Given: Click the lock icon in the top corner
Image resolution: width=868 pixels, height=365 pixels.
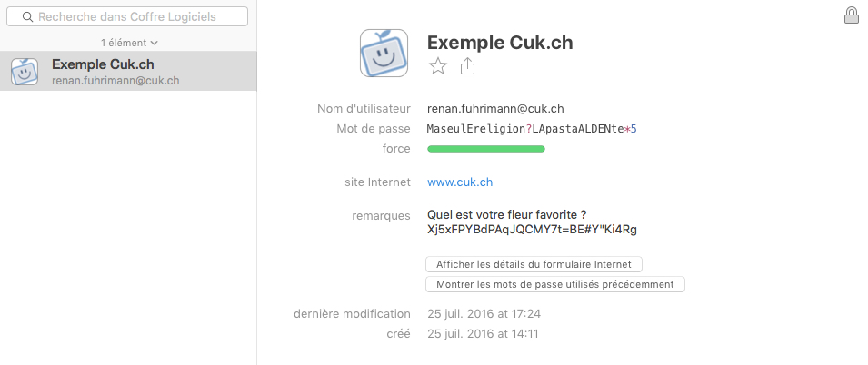Looking at the screenshot, I should click(x=852, y=15).
